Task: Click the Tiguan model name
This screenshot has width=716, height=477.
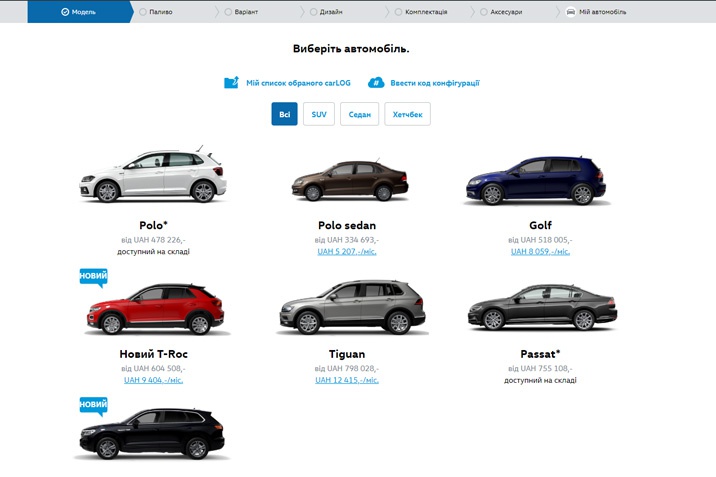Action: pyautogui.click(x=347, y=354)
